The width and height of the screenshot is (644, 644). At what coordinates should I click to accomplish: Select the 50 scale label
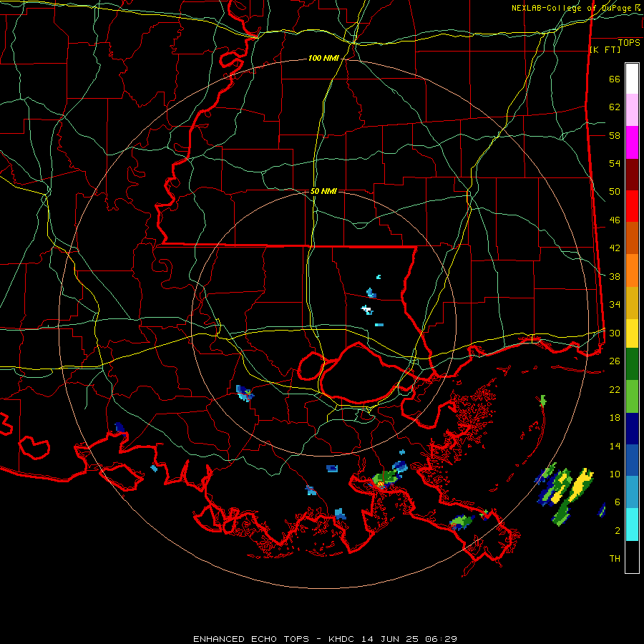(x=615, y=192)
